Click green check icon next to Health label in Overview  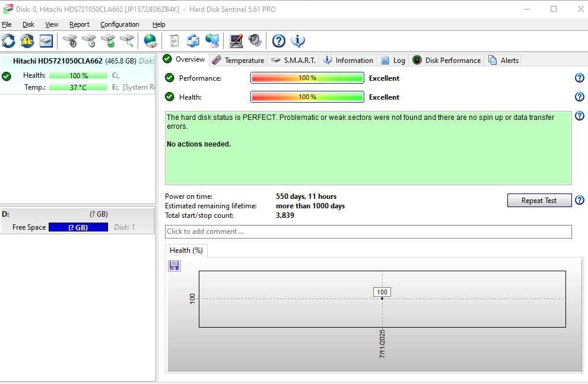click(x=170, y=97)
